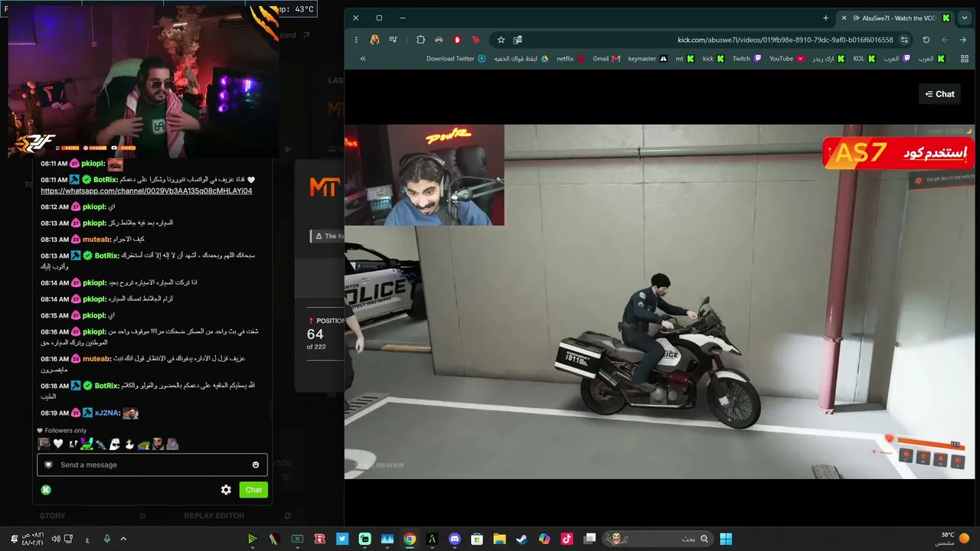Open the WhatsApp channel link in chat
Viewport: 980px width, 551px height.
pyautogui.click(x=146, y=191)
